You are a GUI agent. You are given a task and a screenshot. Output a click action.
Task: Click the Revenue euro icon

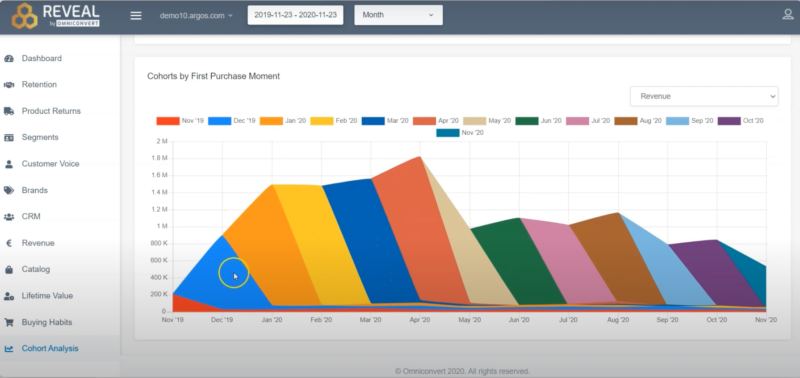[9, 243]
